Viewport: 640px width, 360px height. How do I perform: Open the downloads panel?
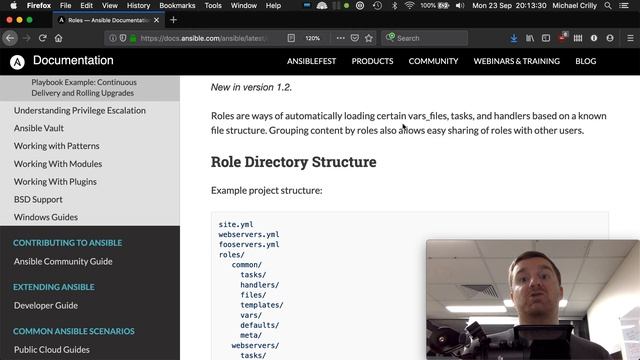pyautogui.click(x=514, y=38)
